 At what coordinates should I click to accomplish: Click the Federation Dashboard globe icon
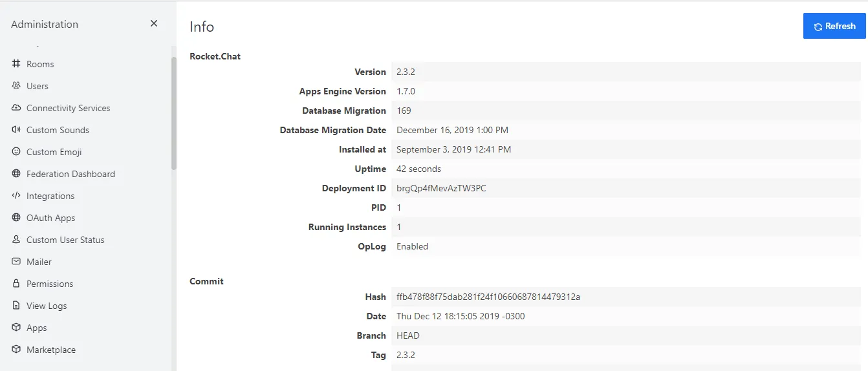pos(16,174)
